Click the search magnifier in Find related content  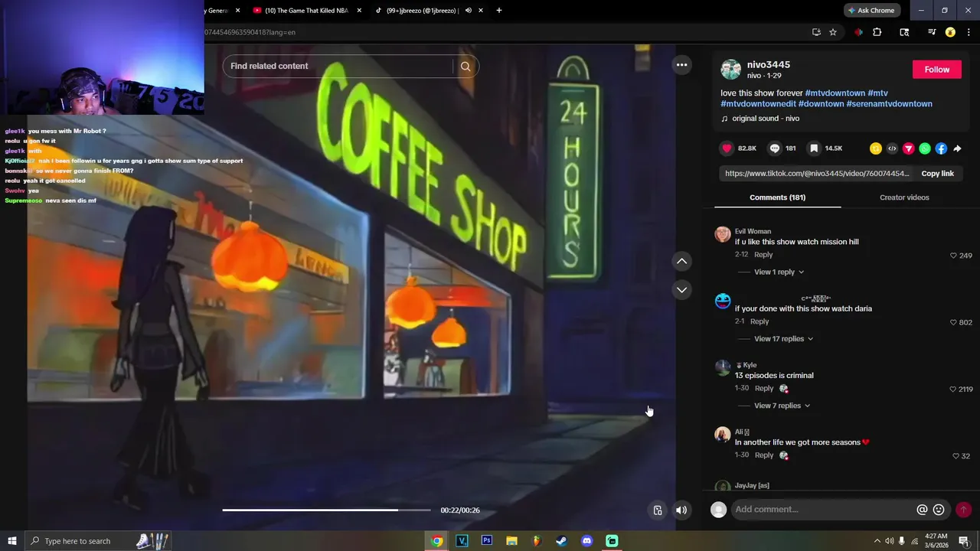[465, 67]
